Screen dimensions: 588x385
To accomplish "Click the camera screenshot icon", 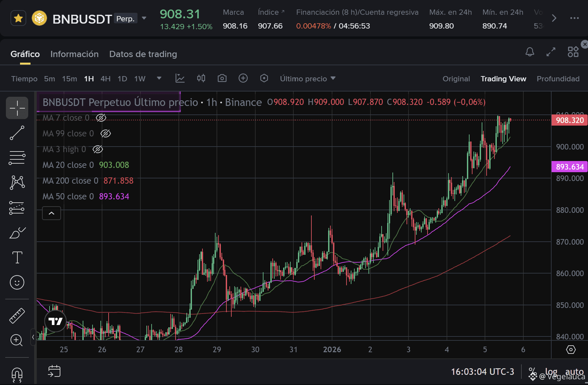I will click(x=222, y=78).
